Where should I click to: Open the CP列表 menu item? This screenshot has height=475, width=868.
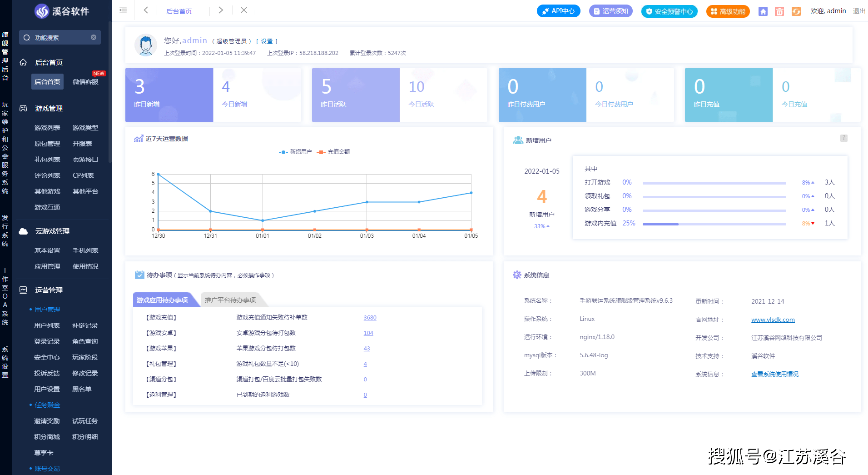point(83,175)
